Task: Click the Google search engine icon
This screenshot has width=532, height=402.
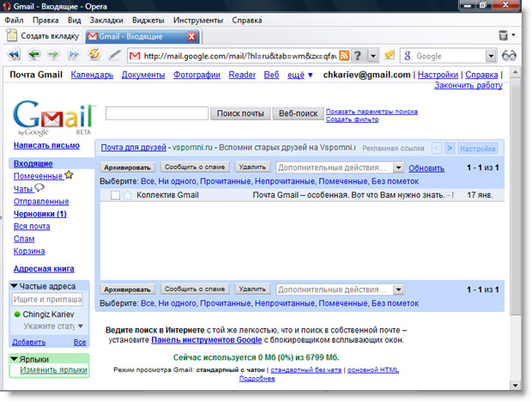Action: pyautogui.click(x=408, y=56)
